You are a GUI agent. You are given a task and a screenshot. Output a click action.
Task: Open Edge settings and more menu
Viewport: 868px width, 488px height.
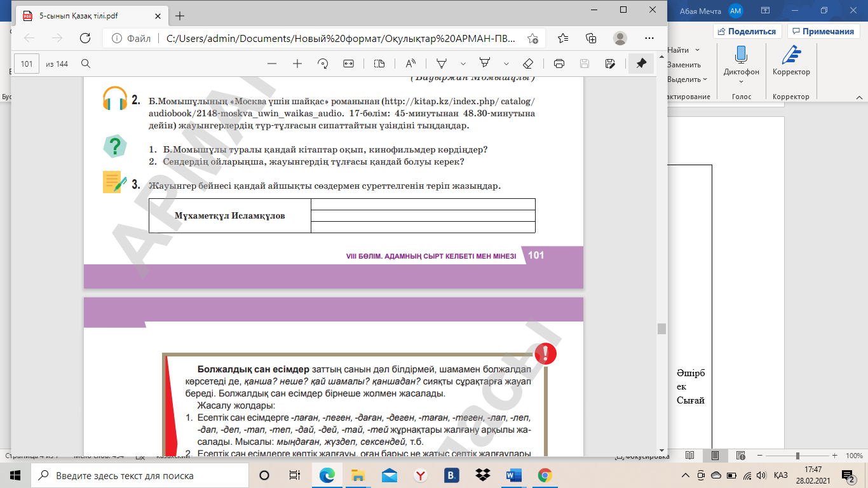tap(649, 38)
